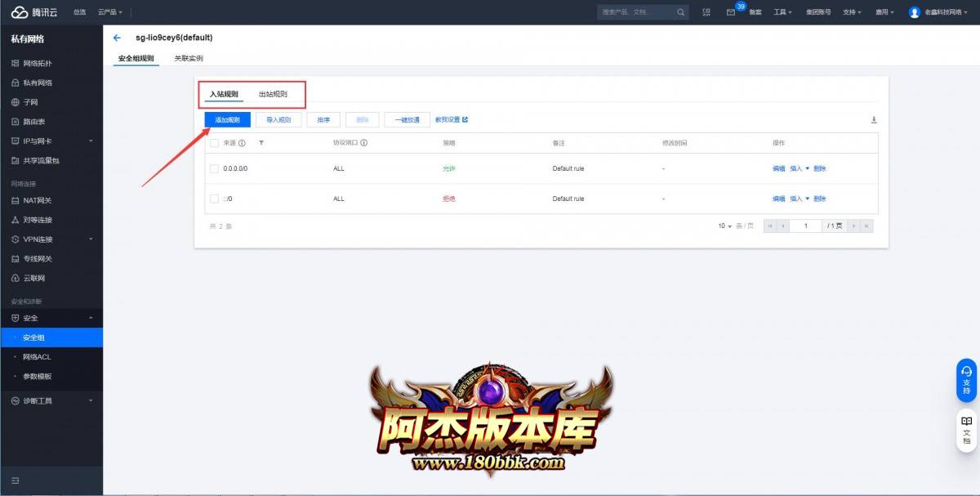
Task: Switch to the 关联实例 tab
Action: tap(189, 59)
